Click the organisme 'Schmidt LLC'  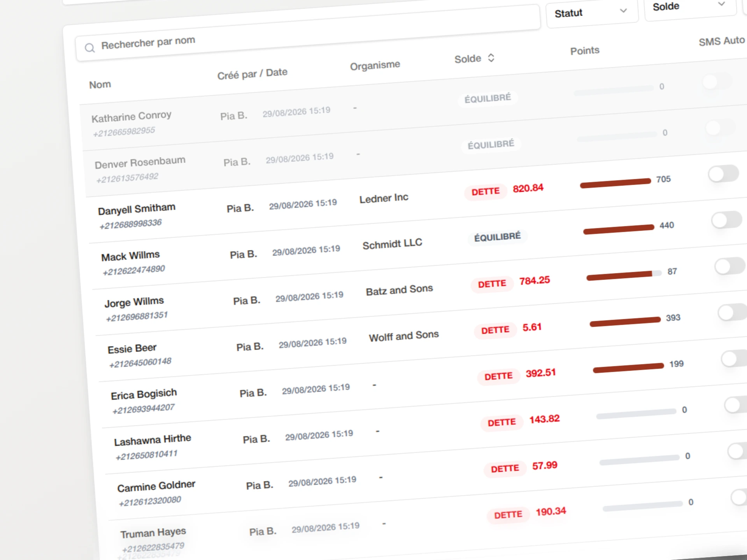pos(392,244)
